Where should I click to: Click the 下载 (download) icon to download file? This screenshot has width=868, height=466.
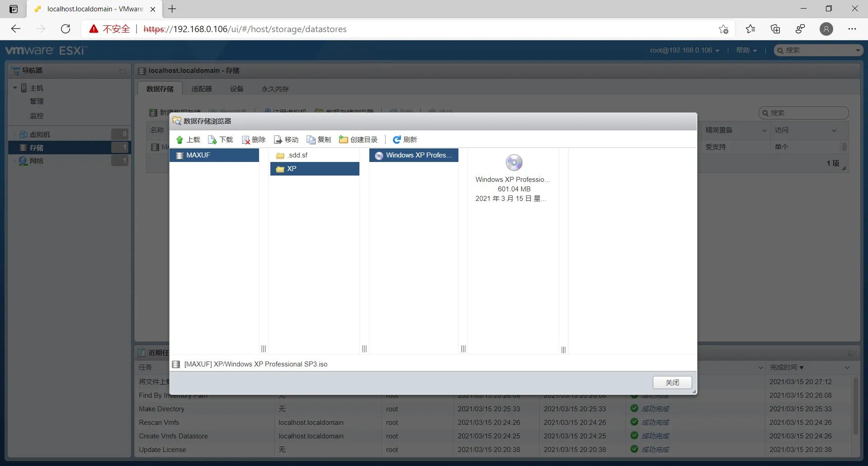[x=212, y=139]
